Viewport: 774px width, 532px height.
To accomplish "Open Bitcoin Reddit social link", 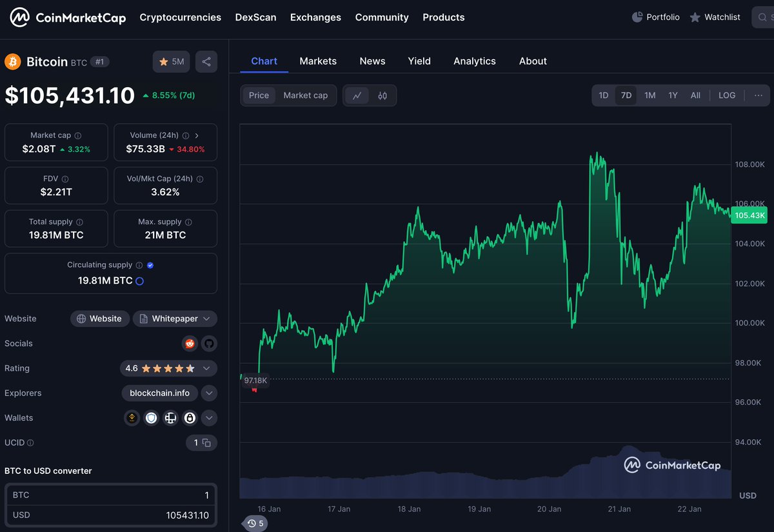I will tap(190, 344).
